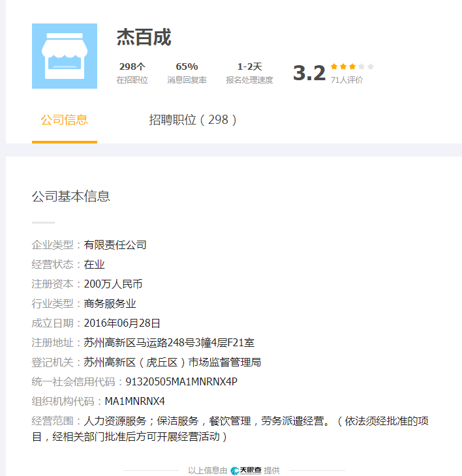462x476 pixels.
Task: Select the 经营状态 value 在业
Action: click(x=95, y=265)
